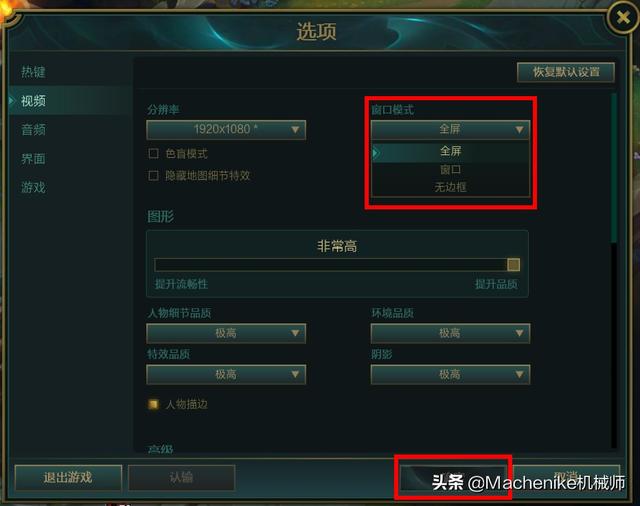Switch to the 热键 tab
Viewport: 640px width, 506px height.
point(33,72)
